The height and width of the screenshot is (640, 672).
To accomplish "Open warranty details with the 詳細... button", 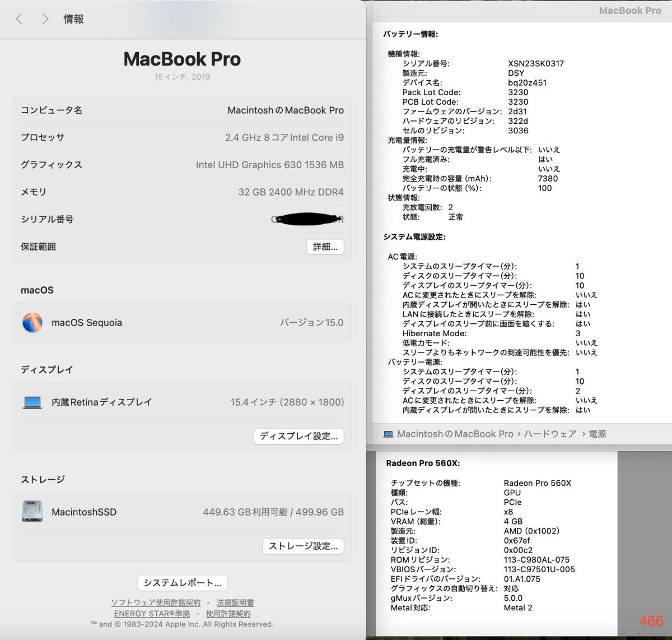I will coord(325,247).
